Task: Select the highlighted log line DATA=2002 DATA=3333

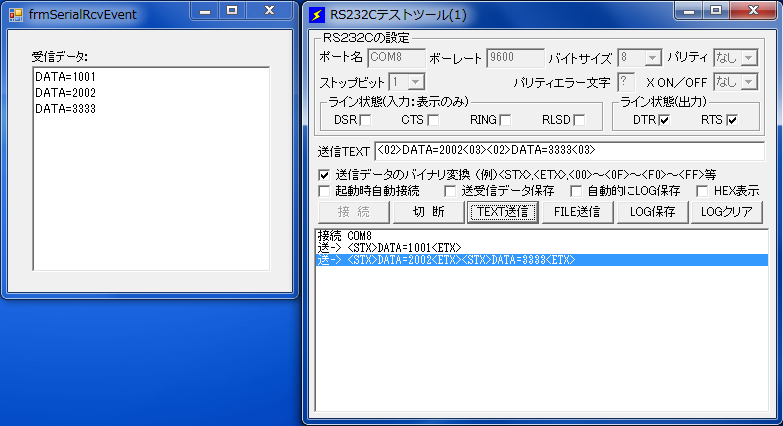Action: [x=542, y=260]
